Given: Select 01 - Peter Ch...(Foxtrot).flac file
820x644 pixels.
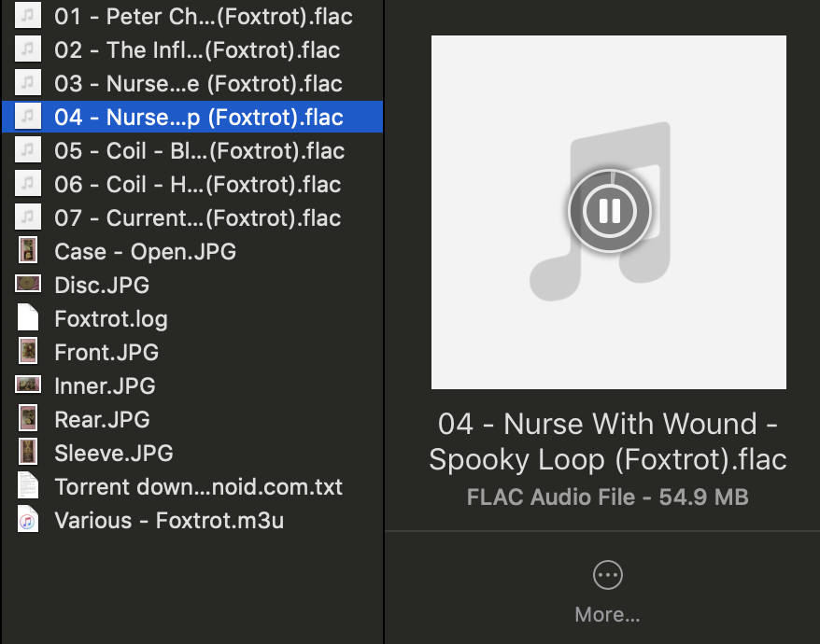Looking at the screenshot, I should pos(192,16).
